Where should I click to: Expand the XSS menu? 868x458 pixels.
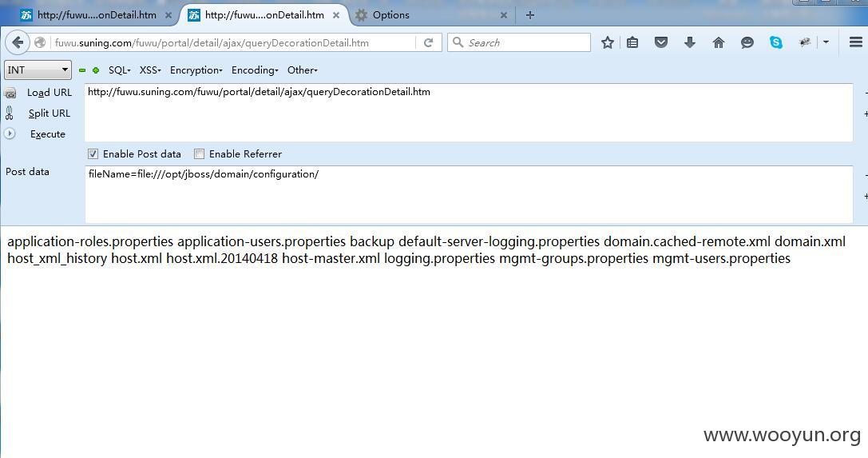point(150,70)
